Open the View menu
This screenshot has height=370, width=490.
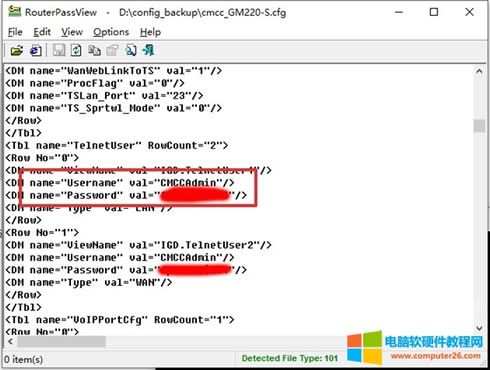click(x=72, y=32)
